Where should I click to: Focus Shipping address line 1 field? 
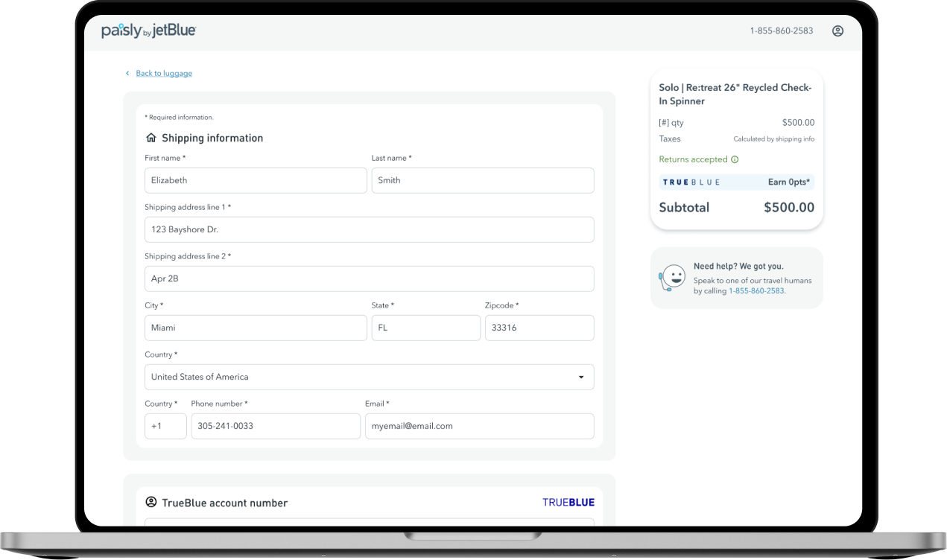(370, 229)
